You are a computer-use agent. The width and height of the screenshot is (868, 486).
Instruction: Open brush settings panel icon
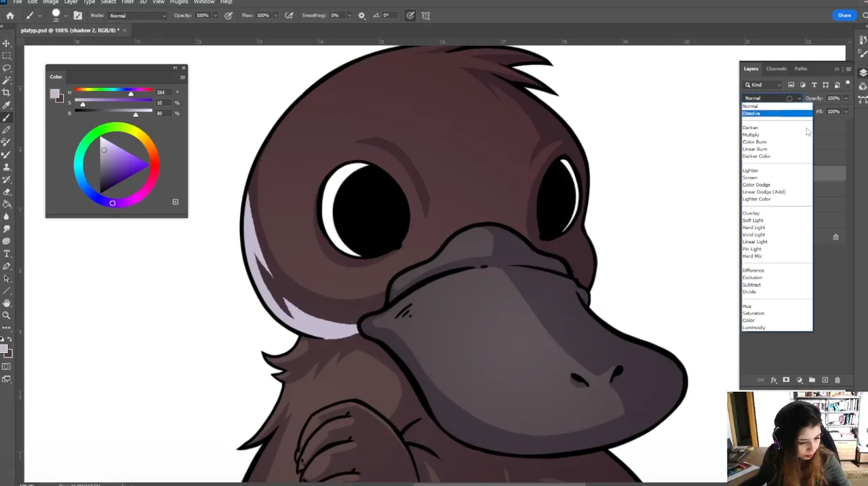[78, 15]
